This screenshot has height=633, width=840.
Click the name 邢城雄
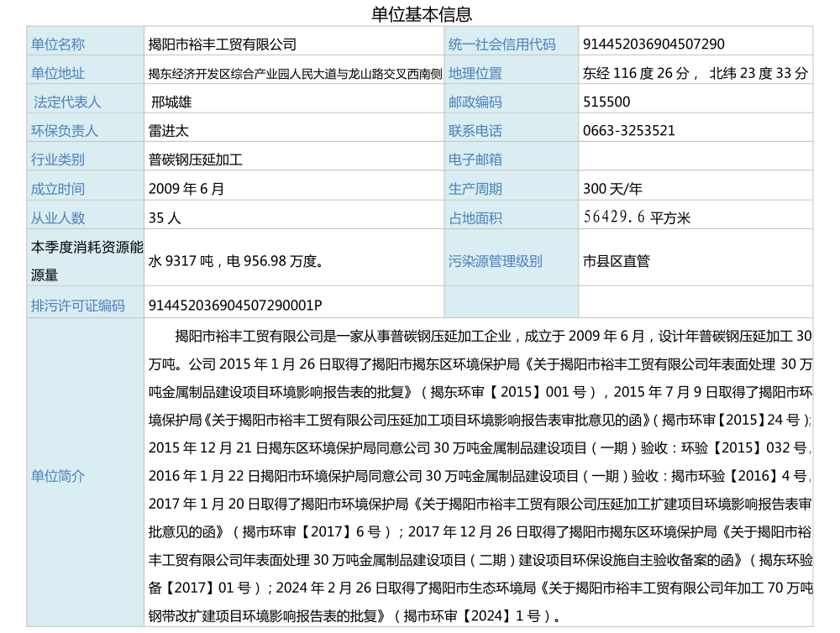pos(171,102)
